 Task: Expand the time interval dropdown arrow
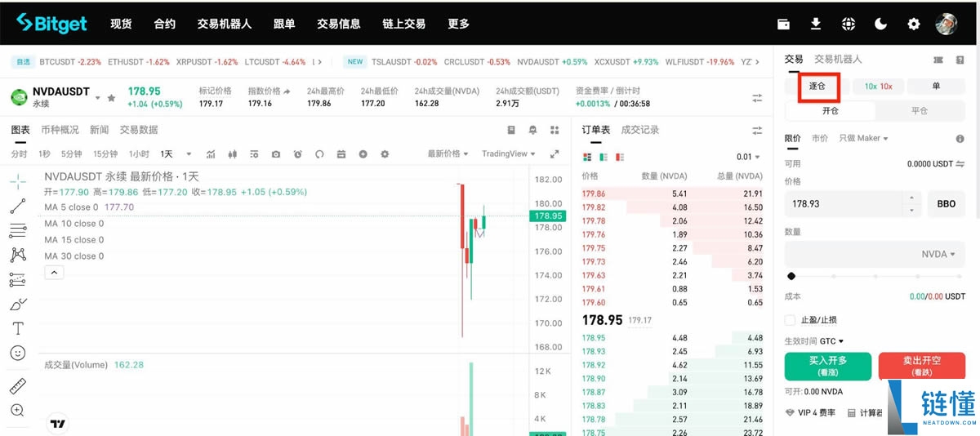(189, 153)
